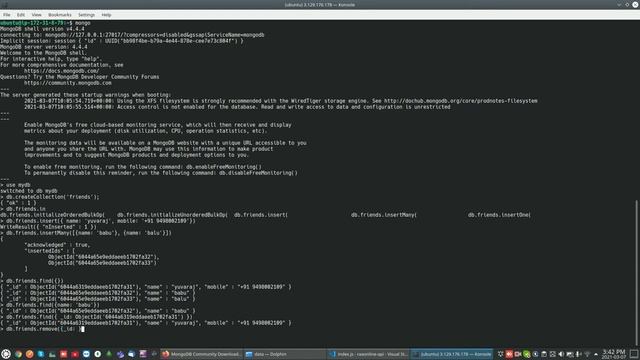The height and width of the screenshot is (360, 640).
Task: Open the microphone tray icon
Action: pyautogui.click(x=578, y=354)
